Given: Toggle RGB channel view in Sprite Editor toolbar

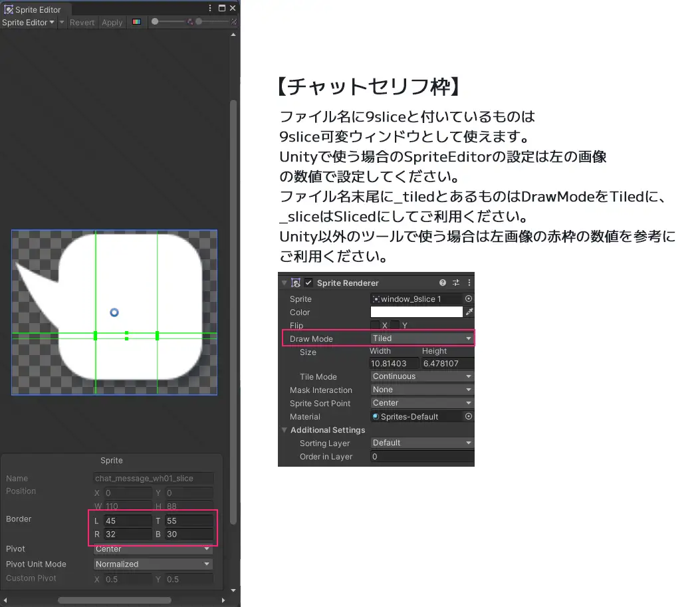Looking at the screenshot, I should (x=136, y=22).
